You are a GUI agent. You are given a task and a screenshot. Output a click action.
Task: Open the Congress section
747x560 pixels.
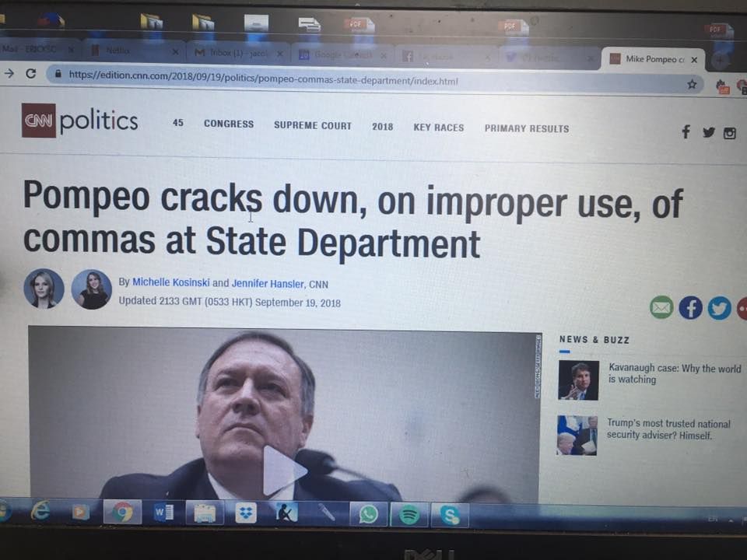pyautogui.click(x=229, y=124)
